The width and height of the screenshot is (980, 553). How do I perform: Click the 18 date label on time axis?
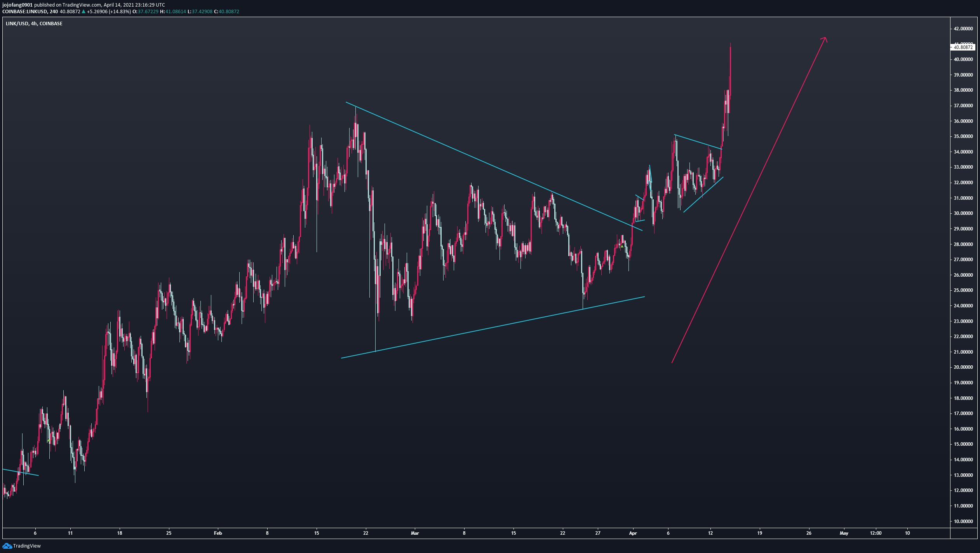pos(120,533)
